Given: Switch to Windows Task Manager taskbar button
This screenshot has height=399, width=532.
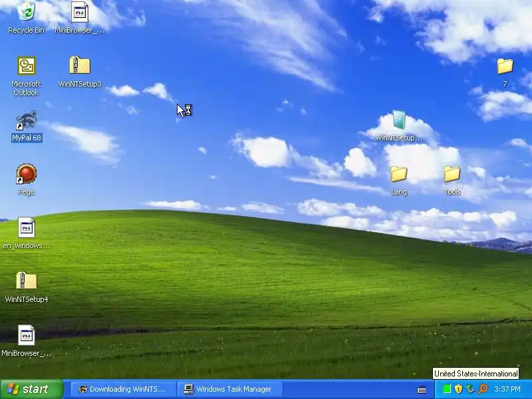Looking at the screenshot, I should pyautogui.click(x=230, y=389).
